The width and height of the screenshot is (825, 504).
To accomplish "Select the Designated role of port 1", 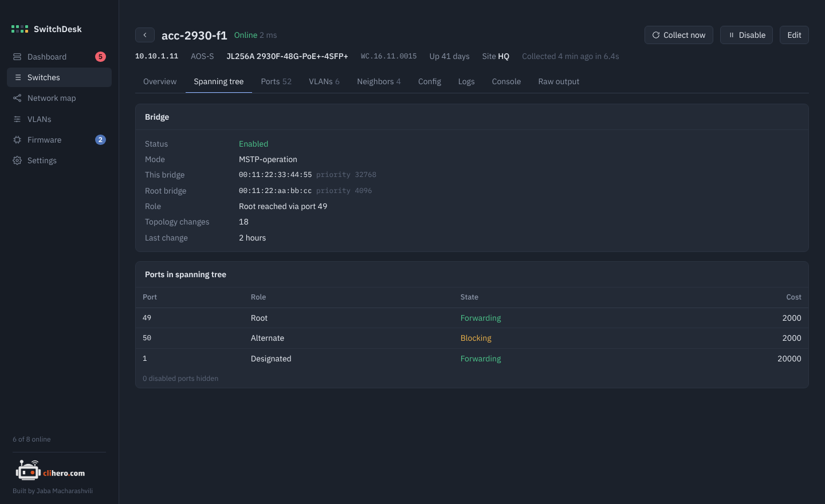I will (271, 359).
